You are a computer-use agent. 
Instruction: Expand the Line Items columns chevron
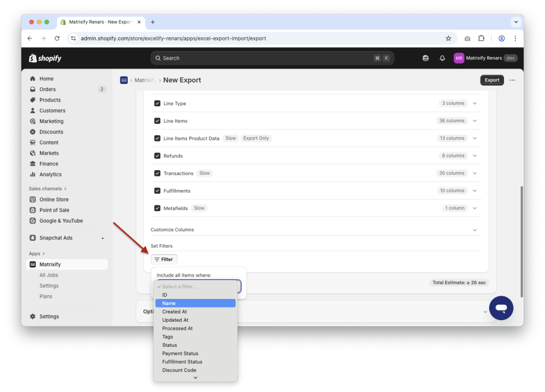click(x=474, y=121)
